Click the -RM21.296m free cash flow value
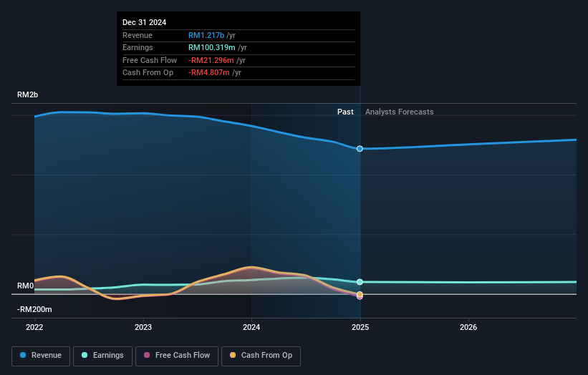Viewport: 588px width, 375px height. pos(211,60)
